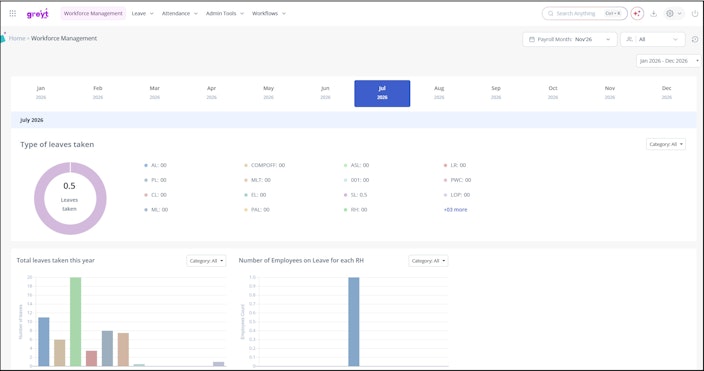Expand the Attendance menu
704x371 pixels.
180,13
